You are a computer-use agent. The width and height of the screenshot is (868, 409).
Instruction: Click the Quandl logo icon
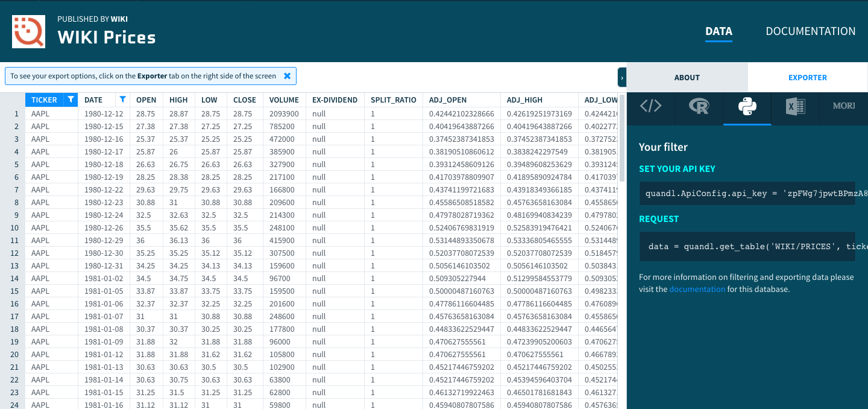point(28,31)
